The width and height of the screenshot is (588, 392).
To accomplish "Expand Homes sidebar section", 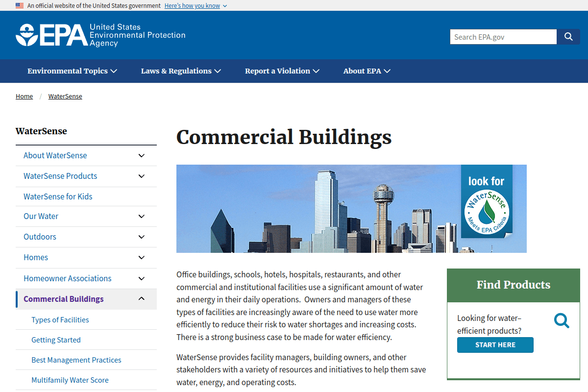I will [142, 258].
